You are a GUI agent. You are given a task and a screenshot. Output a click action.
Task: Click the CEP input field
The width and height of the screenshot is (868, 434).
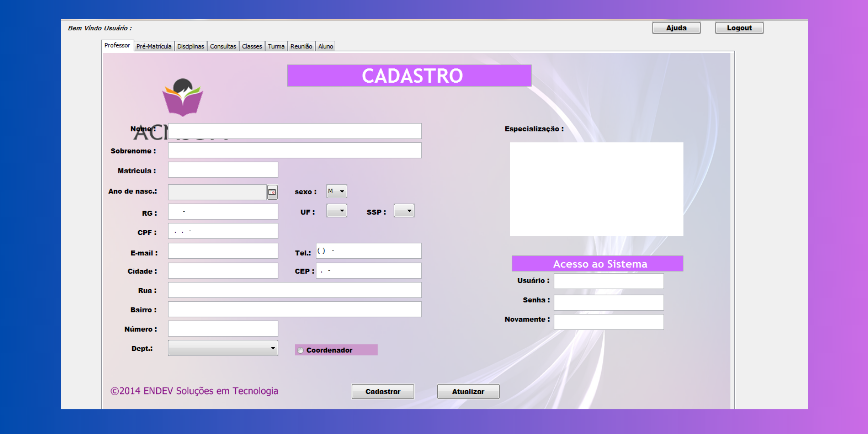pyautogui.click(x=369, y=271)
